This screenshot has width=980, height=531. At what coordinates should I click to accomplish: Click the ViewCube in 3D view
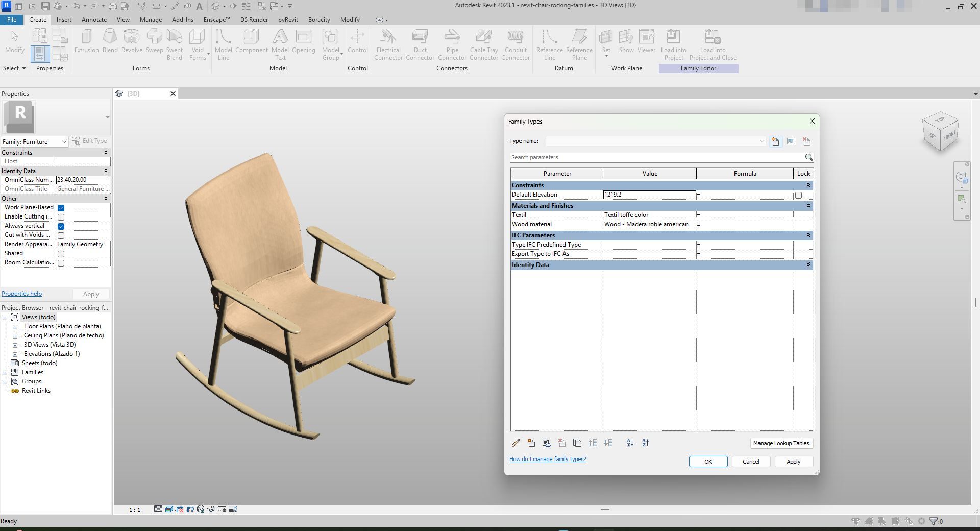pyautogui.click(x=940, y=132)
